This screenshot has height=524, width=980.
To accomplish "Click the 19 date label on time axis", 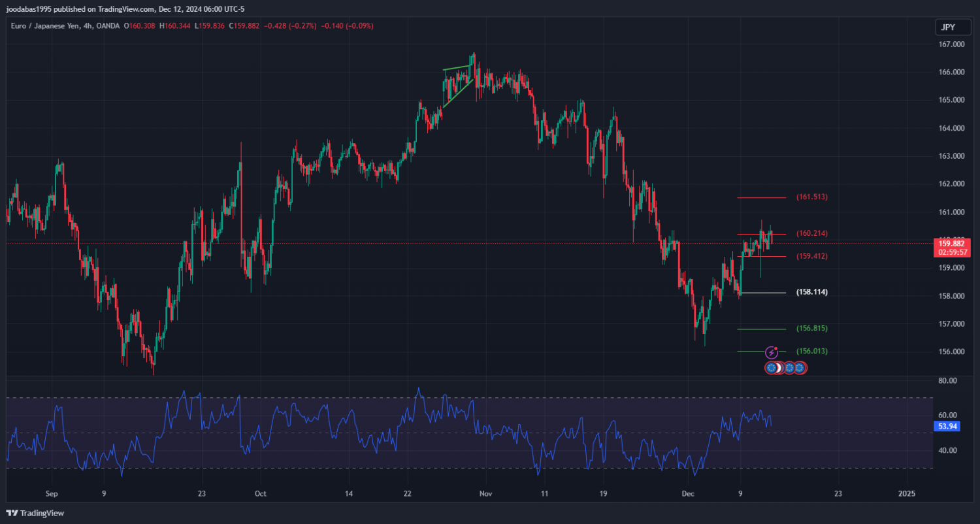I will (x=603, y=493).
